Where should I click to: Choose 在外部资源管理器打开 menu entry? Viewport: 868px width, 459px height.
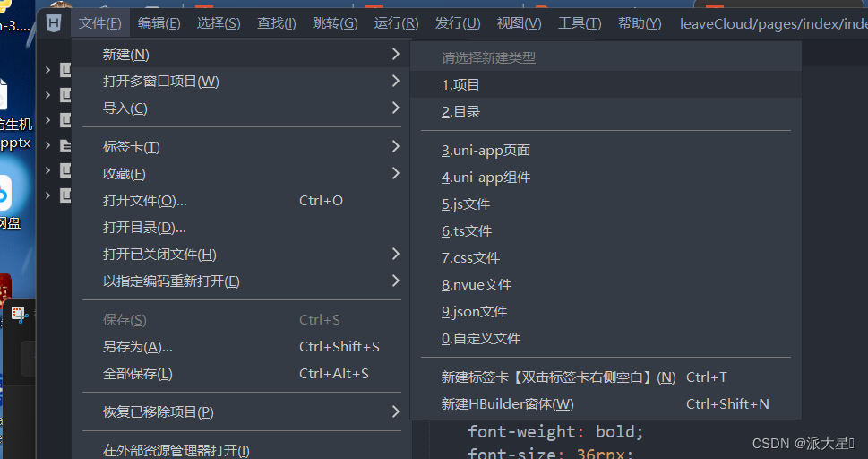point(242,449)
